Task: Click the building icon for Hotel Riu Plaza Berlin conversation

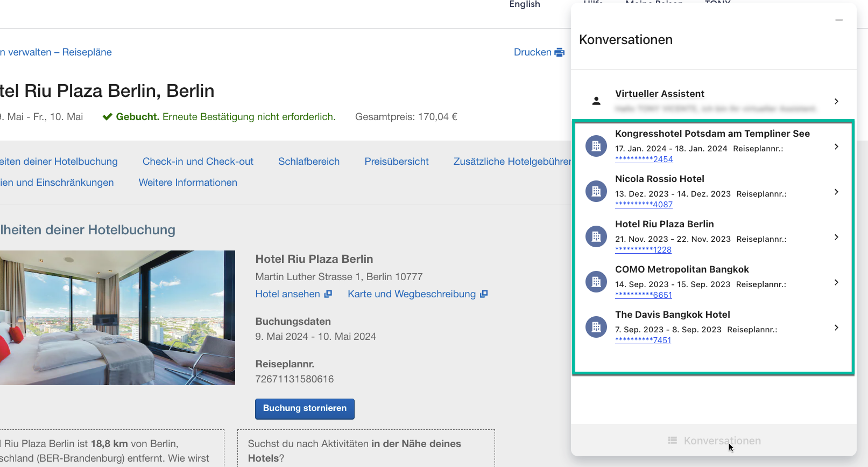Action: pos(596,236)
